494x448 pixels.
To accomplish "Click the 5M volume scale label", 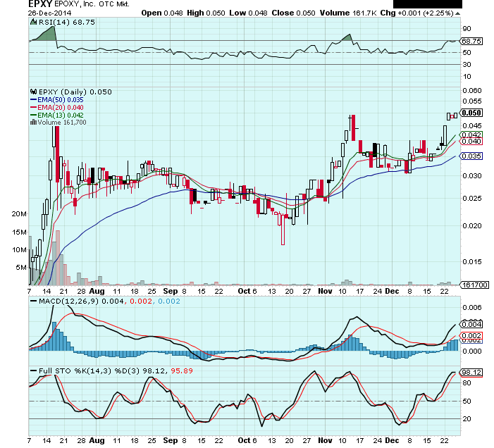I will pos(21,268).
